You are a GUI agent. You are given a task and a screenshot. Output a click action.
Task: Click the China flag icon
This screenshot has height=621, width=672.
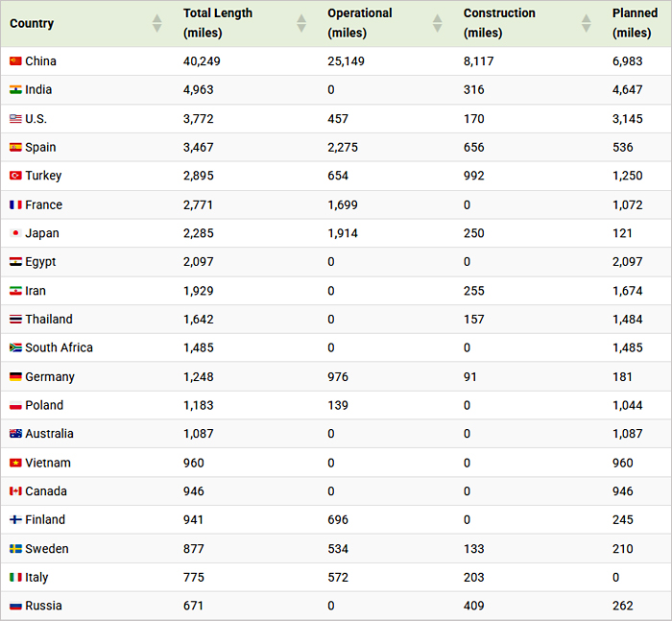click(x=15, y=61)
